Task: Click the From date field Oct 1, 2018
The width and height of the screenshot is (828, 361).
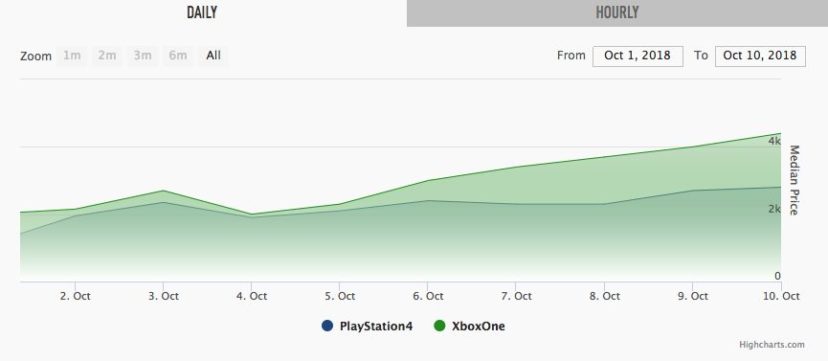Action: (x=637, y=56)
